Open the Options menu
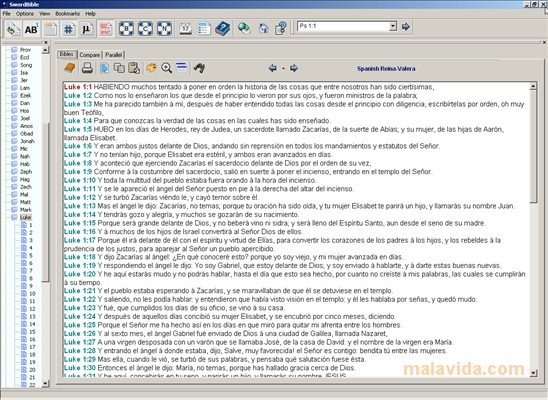This screenshot has height=400, width=548. (25, 14)
